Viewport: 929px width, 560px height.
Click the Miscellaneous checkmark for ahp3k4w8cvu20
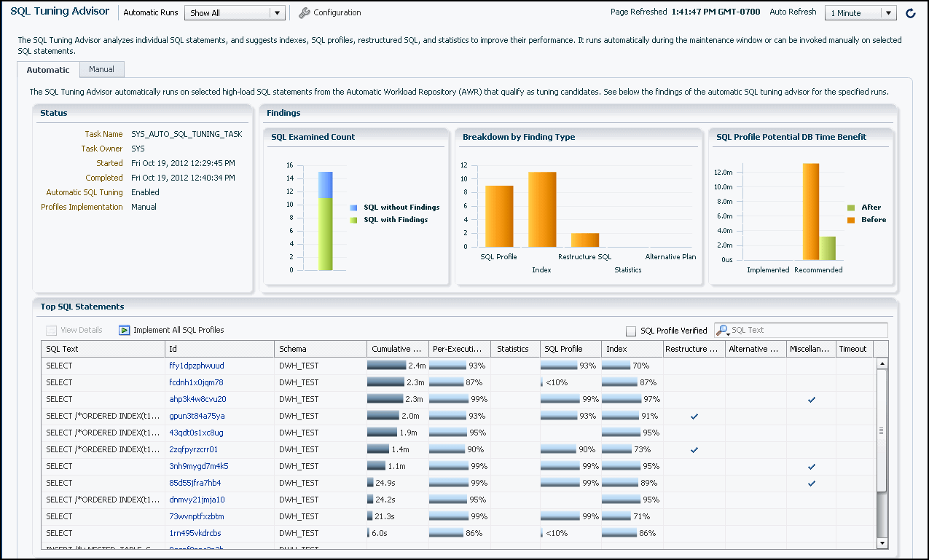coord(811,399)
